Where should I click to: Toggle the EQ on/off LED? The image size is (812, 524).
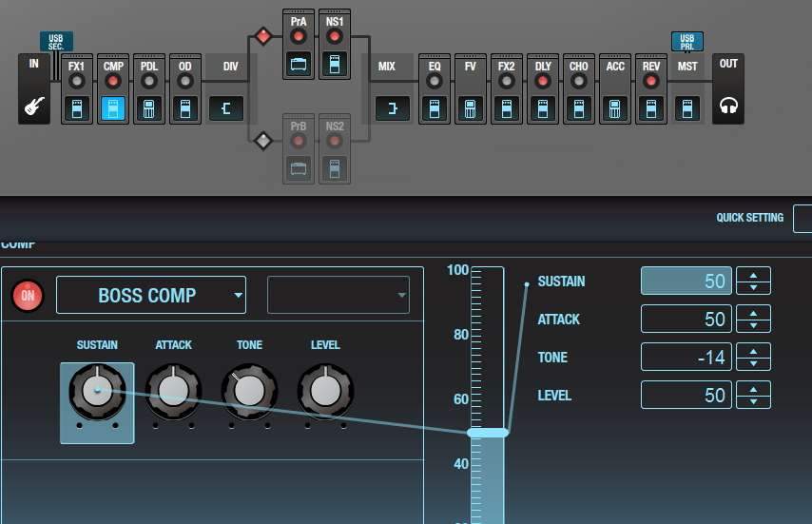tap(435, 81)
